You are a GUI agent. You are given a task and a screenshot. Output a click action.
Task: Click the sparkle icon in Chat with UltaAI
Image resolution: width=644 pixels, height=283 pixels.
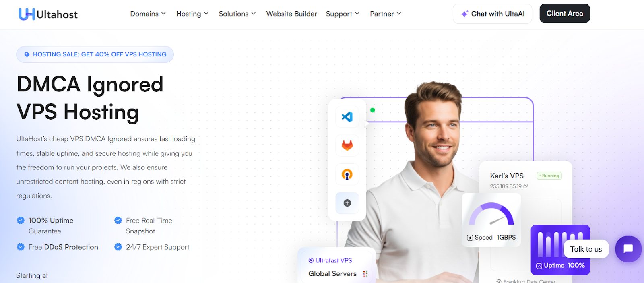(x=464, y=14)
